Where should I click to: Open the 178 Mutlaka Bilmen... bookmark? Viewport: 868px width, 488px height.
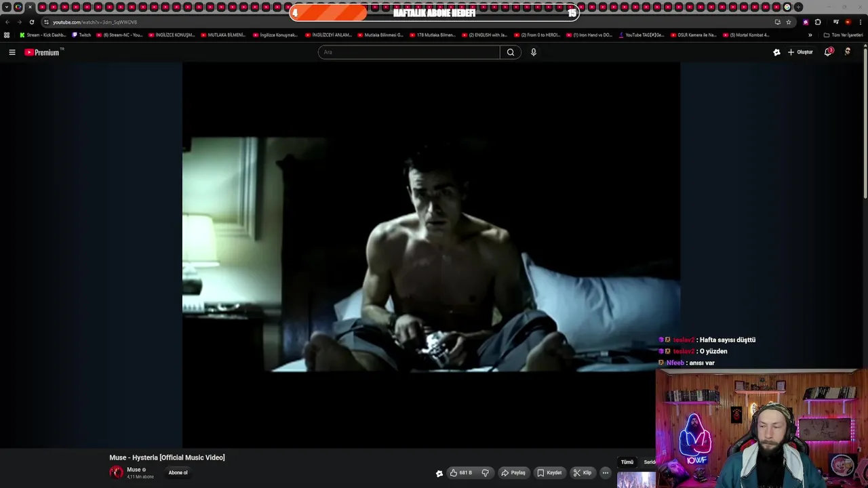pos(433,35)
